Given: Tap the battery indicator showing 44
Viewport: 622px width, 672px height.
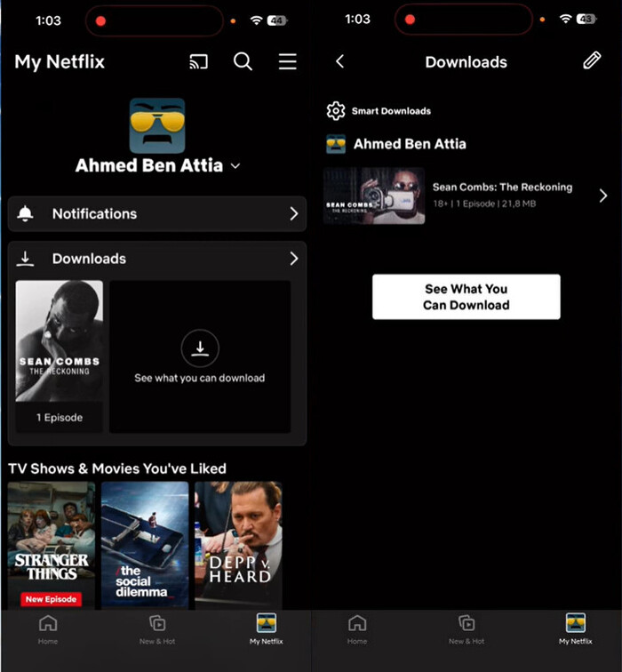Looking at the screenshot, I should pos(277,20).
